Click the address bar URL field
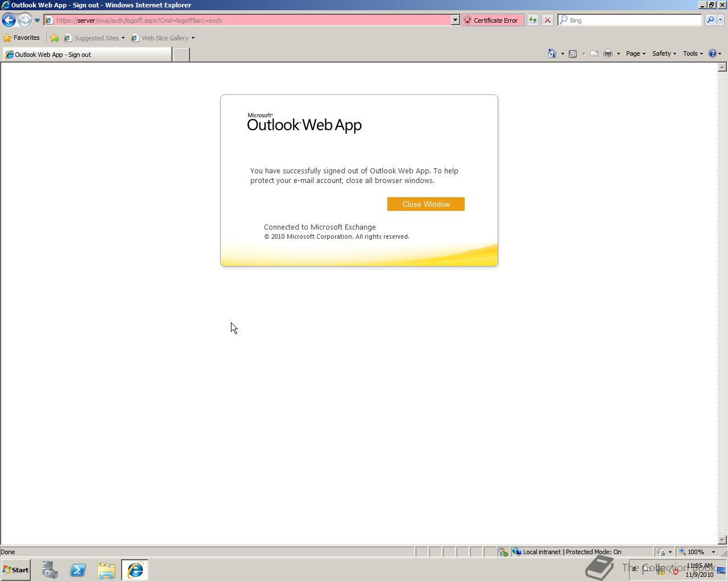Viewport: 728px width, 582px height. pos(248,20)
